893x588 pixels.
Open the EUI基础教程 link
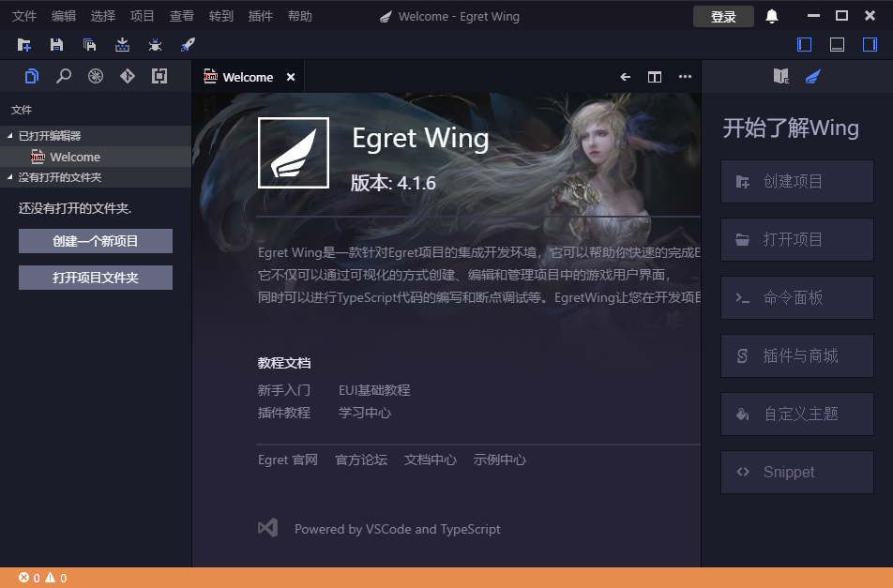point(374,390)
